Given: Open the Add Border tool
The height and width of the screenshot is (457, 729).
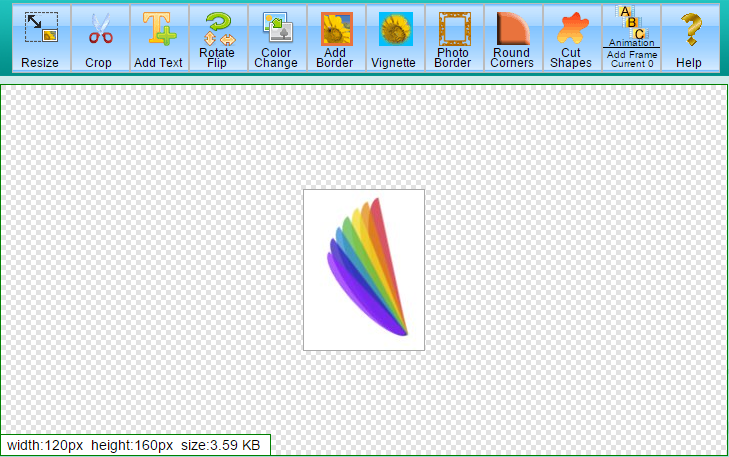Looking at the screenshot, I should (x=337, y=39).
